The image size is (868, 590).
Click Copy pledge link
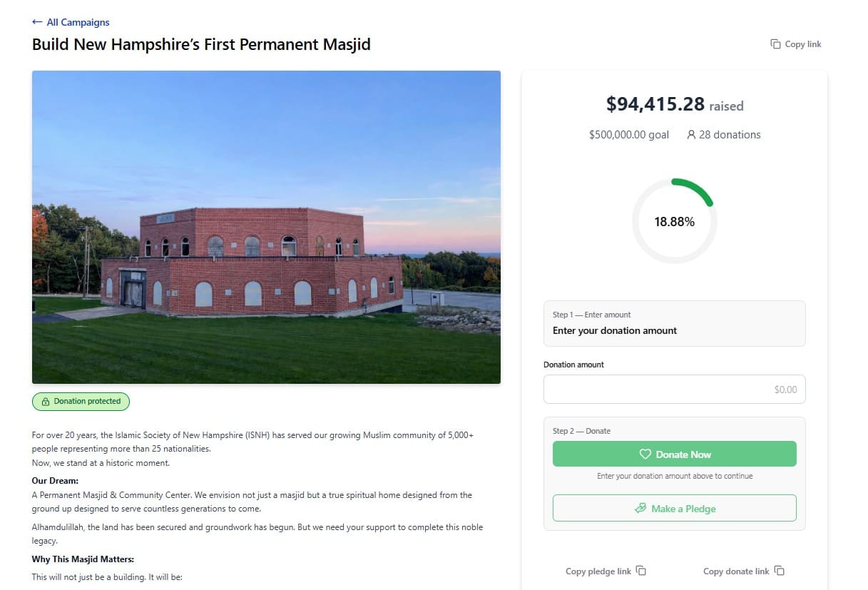tap(601, 571)
